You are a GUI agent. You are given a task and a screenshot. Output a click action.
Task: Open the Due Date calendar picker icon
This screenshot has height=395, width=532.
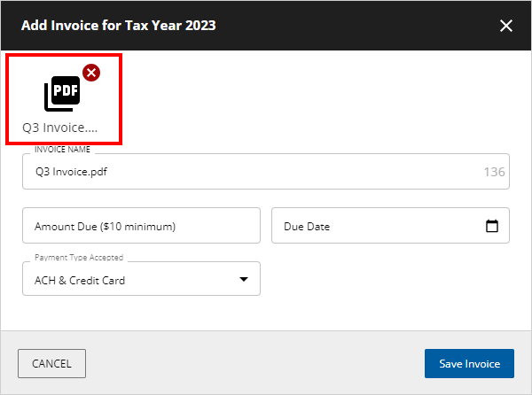[492, 226]
